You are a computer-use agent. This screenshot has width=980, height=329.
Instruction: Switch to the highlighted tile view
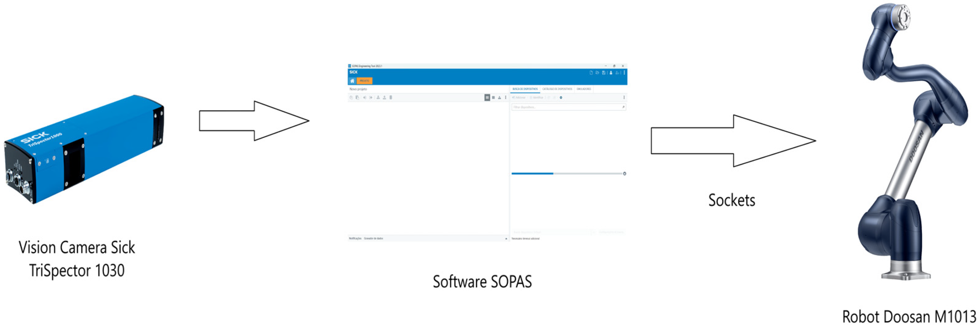[487, 98]
